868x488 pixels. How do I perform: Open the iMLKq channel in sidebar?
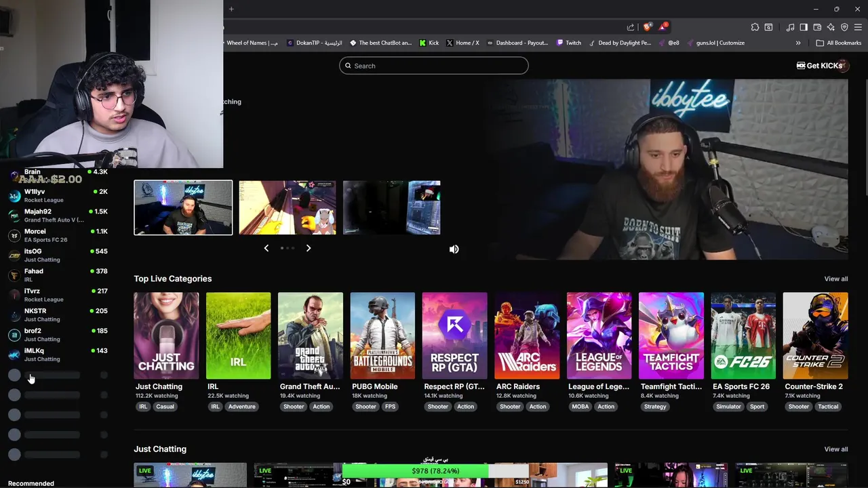point(58,354)
